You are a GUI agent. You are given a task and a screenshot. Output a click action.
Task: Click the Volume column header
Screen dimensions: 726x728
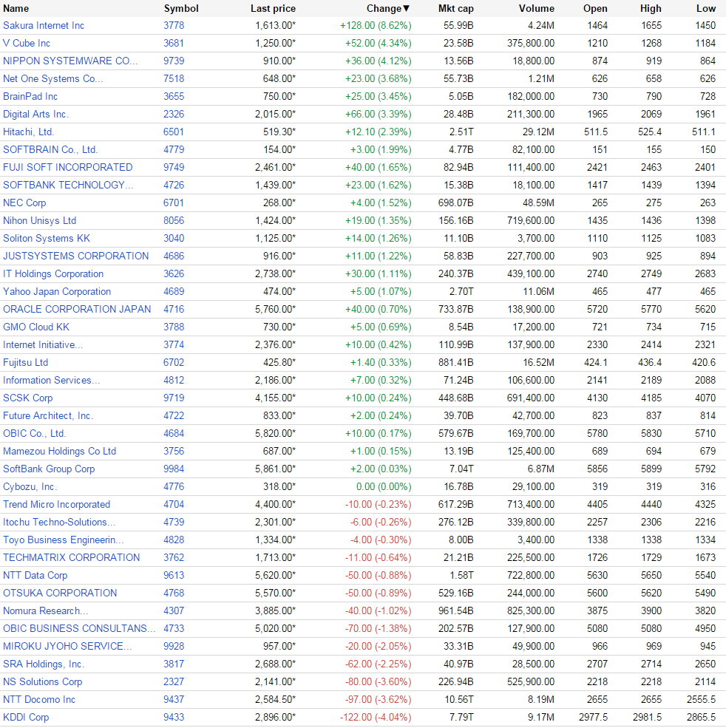tap(536, 8)
